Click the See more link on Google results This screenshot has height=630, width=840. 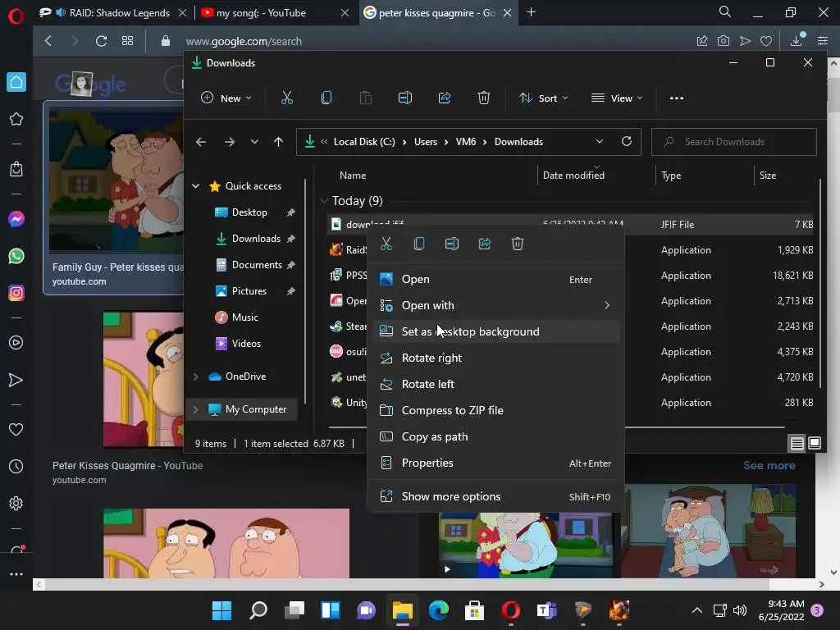click(x=769, y=466)
